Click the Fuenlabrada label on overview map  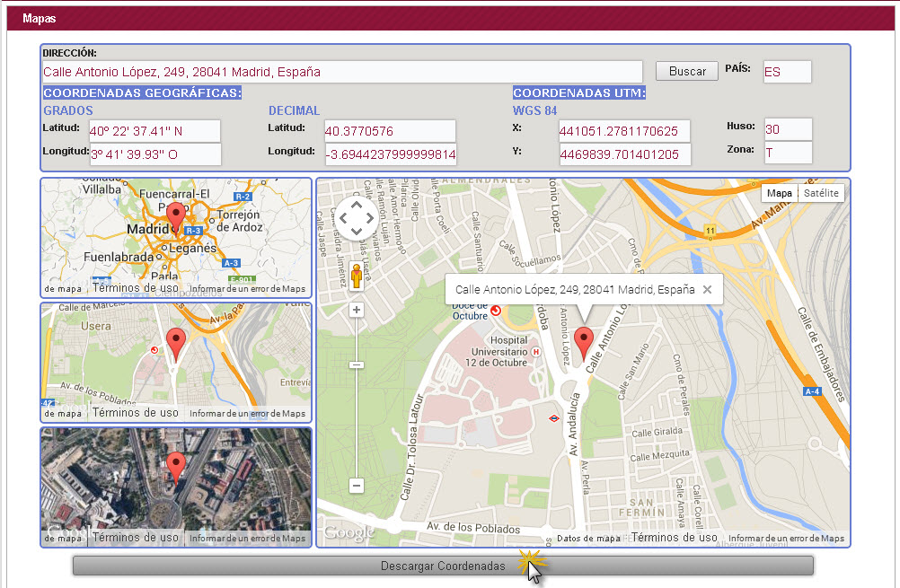click(x=119, y=257)
